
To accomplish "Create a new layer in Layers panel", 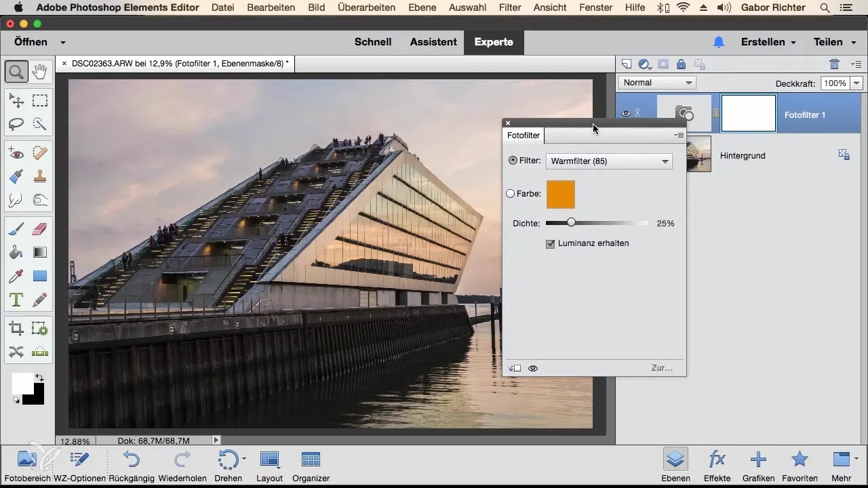I will [627, 64].
